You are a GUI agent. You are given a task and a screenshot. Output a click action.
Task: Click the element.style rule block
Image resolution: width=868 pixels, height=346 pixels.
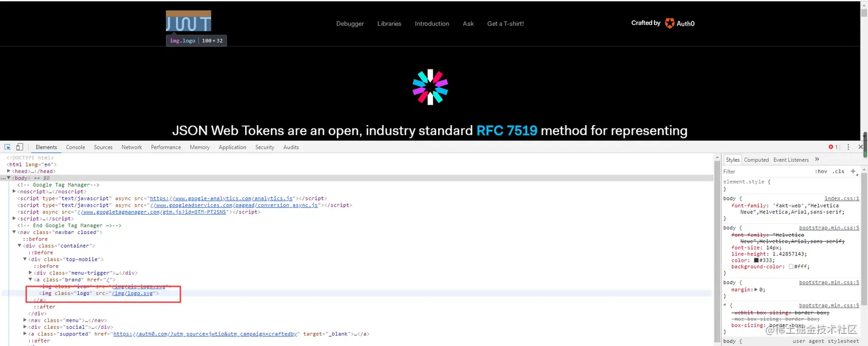[x=790, y=185]
